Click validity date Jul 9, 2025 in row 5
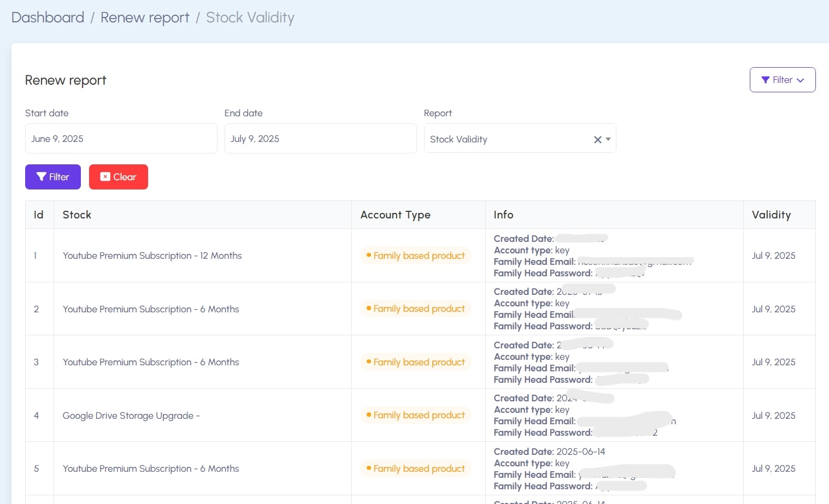This screenshot has height=504, width=829. pos(773,469)
